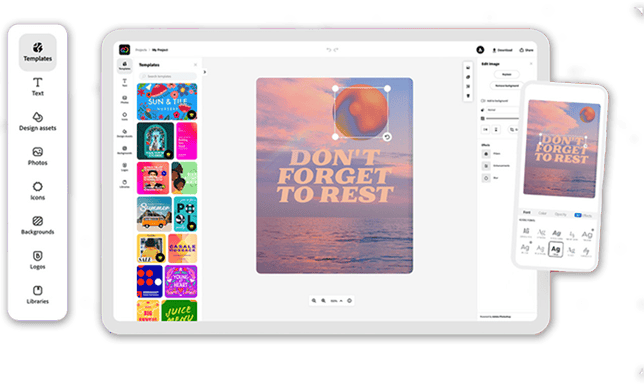Image resolution: width=644 pixels, height=384 pixels.
Task: Flip the image vertically in Edit image panel
Action: pyautogui.click(x=496, y=129)
